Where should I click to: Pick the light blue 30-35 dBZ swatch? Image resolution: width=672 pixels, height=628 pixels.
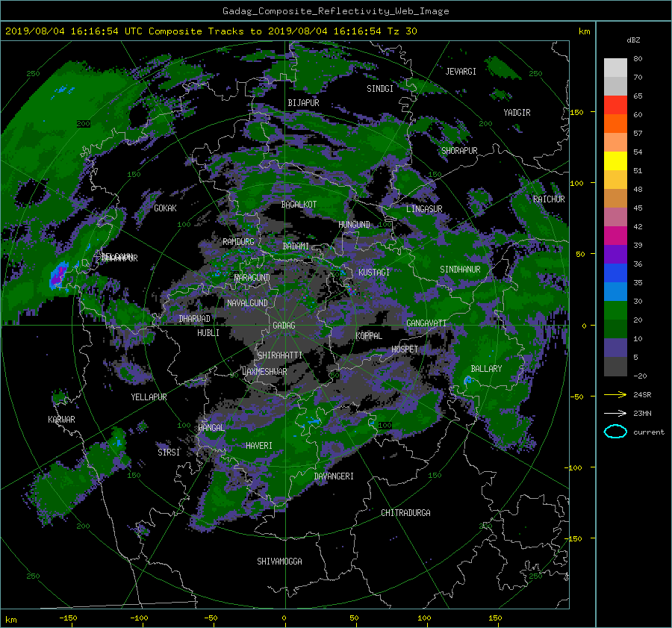pos(615,292)
